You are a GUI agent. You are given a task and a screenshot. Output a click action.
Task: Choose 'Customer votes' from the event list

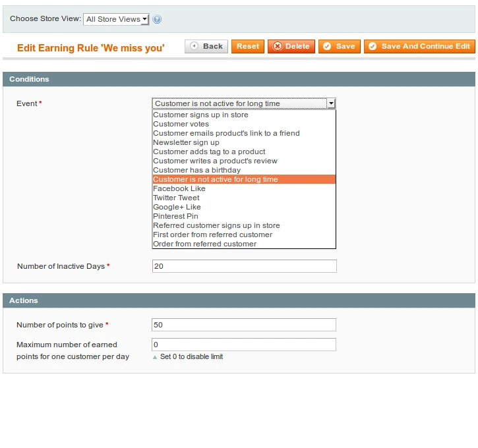coord(181,124)
